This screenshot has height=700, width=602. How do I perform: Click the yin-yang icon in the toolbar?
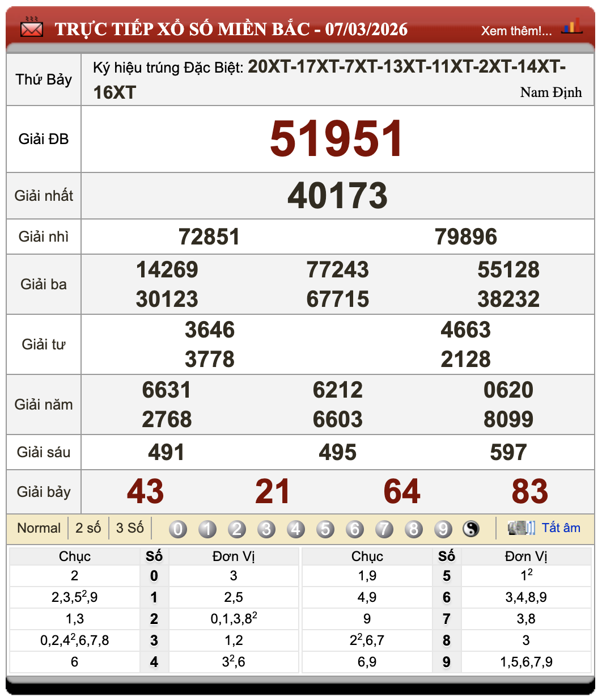point(471,528)
